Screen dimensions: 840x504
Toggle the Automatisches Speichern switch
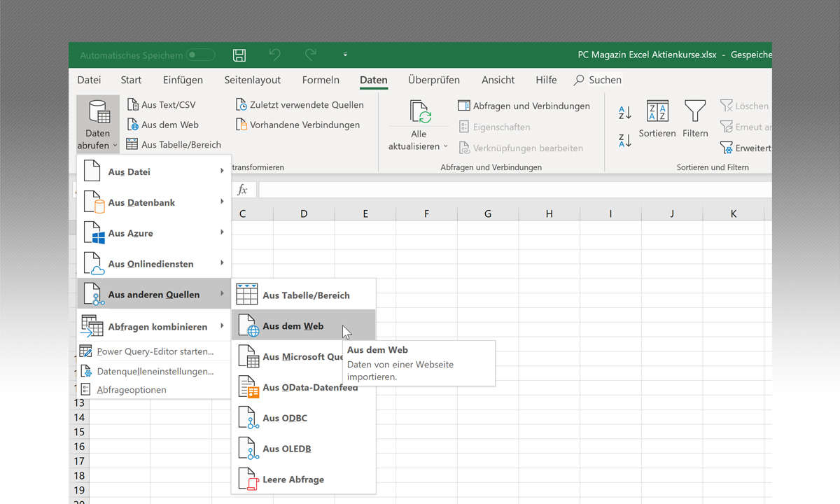click(x=201, y=55)
